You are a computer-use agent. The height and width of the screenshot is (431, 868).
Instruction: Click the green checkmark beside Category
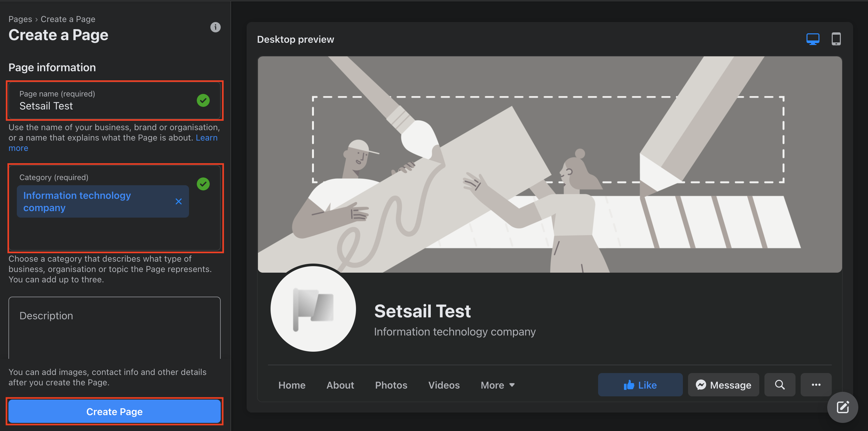click(203, 184)
